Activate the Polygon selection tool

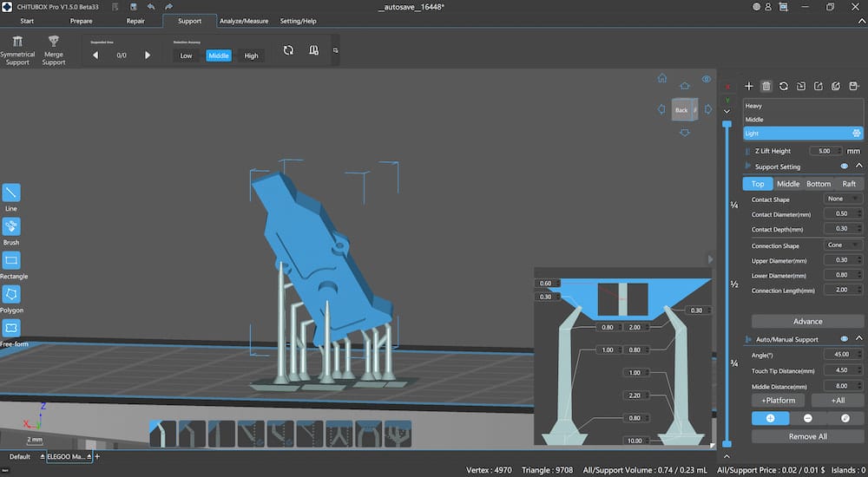[x=11, y=294]
